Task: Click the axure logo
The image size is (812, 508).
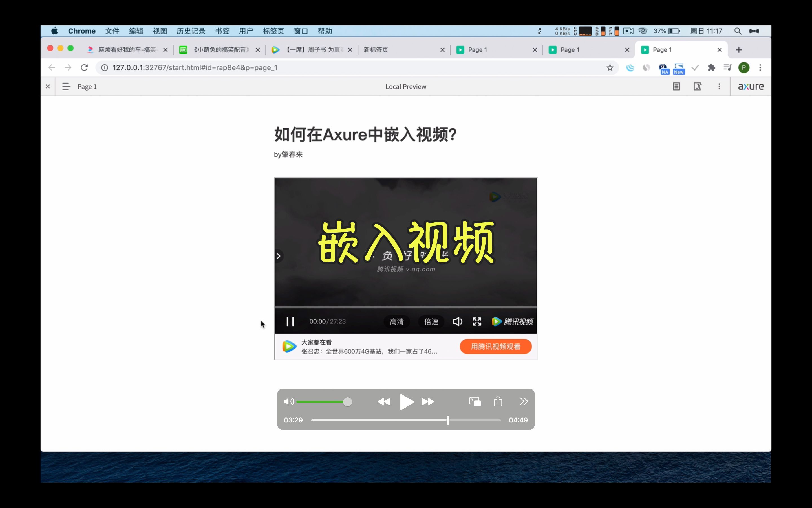Action: (751, 86)
